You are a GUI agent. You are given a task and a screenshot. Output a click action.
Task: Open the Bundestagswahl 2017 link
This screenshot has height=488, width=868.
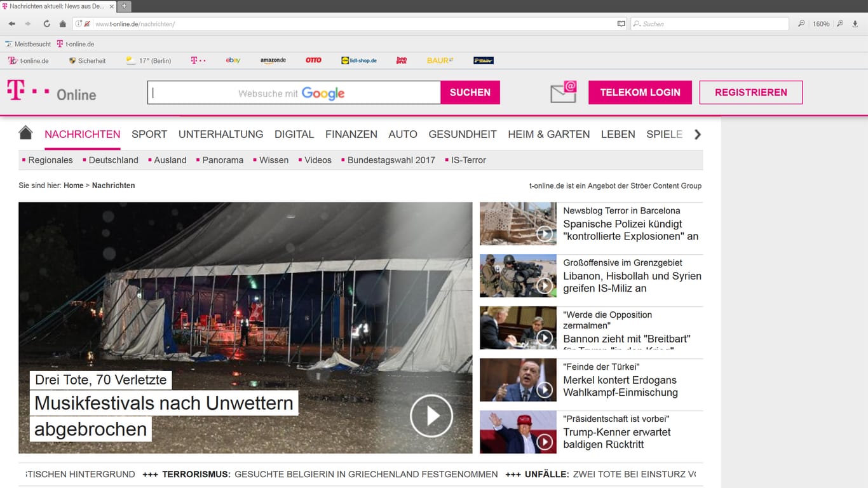391,160
